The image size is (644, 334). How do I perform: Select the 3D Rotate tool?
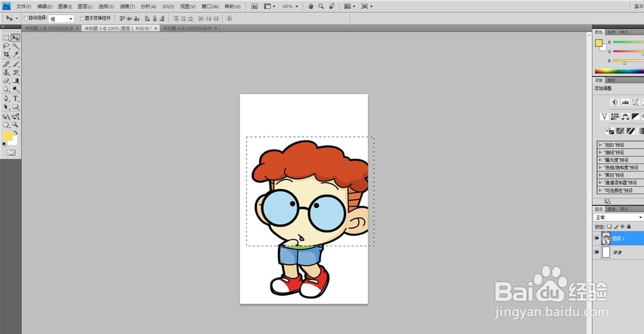coord(6,117)
